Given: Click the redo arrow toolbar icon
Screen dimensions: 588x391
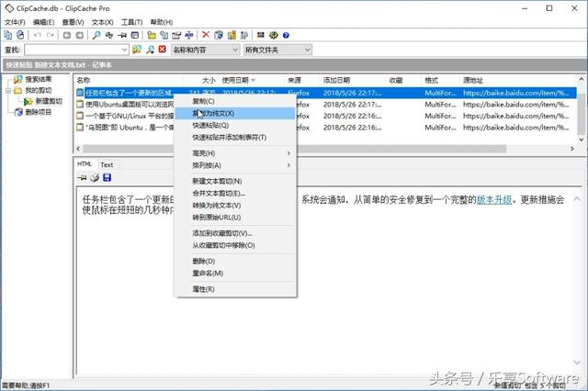Looking at the screenshot, I should [50, 35].
